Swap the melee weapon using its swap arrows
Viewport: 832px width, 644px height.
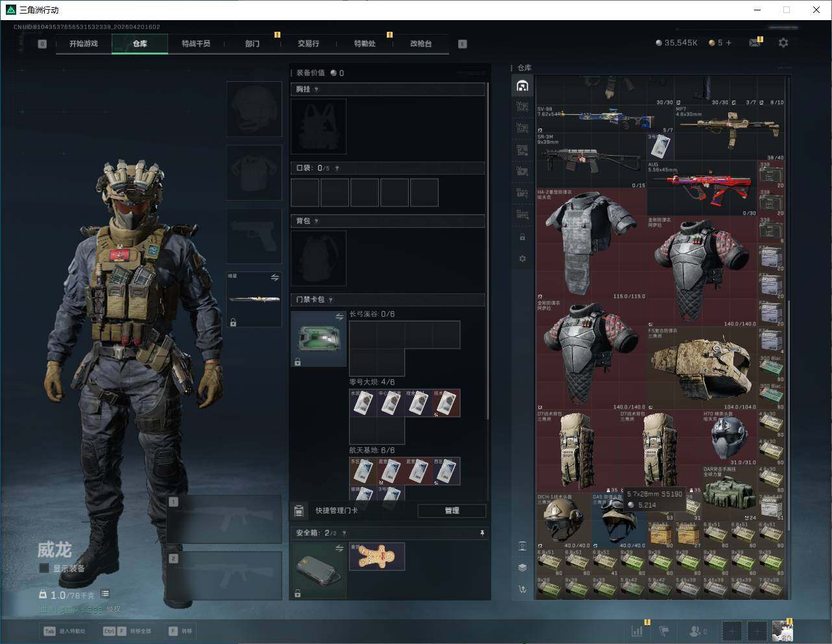coord(275,278)
